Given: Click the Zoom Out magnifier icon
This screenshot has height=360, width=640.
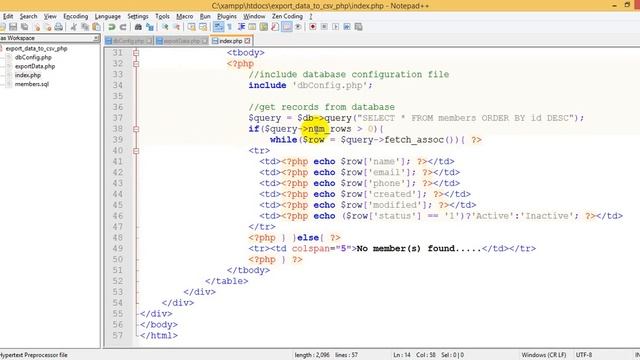Looking at the screenshot, I should point(177,27).
